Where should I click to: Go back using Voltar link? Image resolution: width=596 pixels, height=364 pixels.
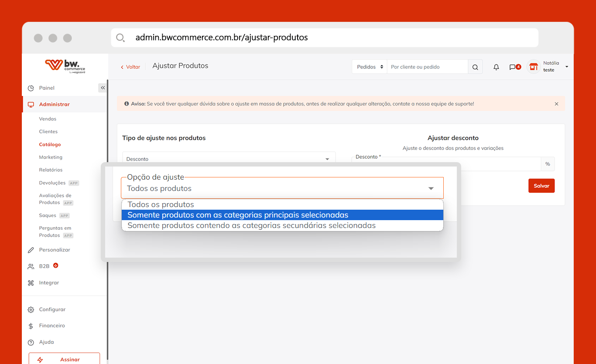coord(130,67)
